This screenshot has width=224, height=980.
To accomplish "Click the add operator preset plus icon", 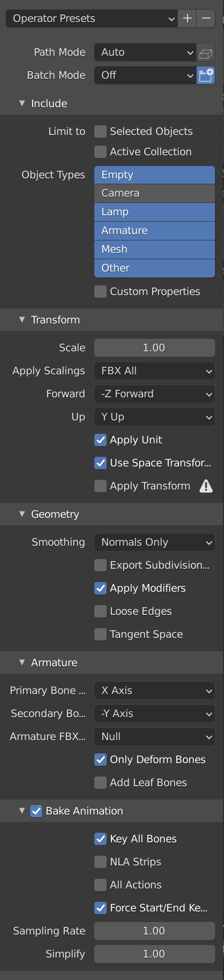I will click(x=187, y=18).
